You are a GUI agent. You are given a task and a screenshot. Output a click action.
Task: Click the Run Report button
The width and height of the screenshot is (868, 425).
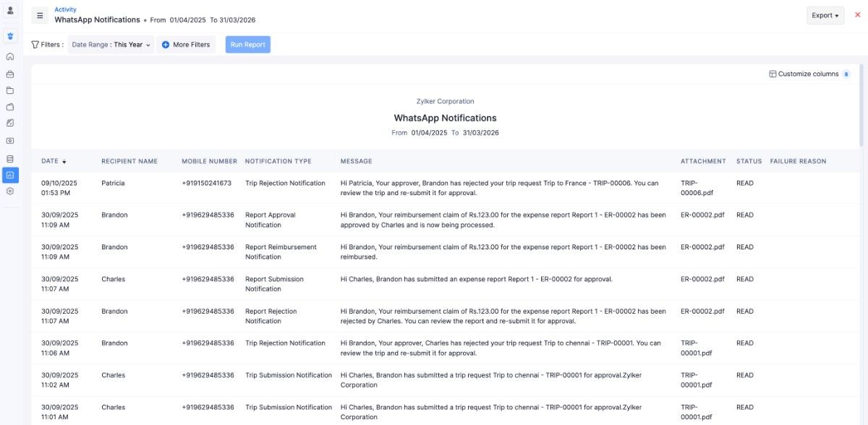247,44
